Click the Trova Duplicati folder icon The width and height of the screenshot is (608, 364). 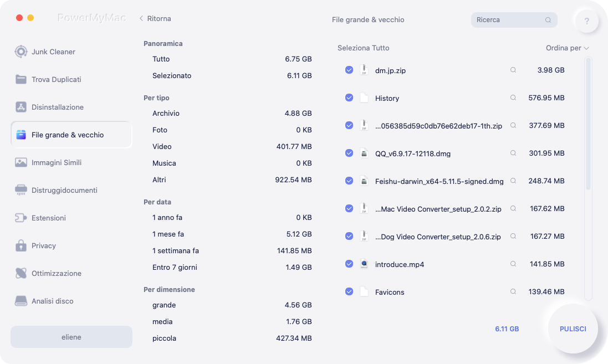[21, 79]
